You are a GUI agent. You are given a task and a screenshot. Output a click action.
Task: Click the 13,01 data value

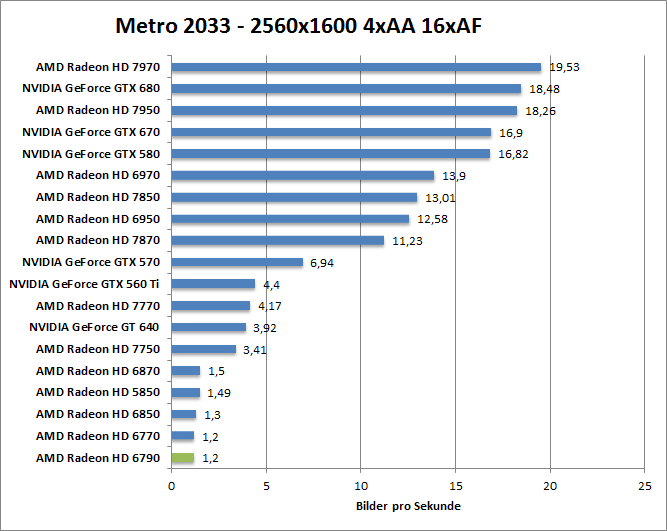point(440,198)
